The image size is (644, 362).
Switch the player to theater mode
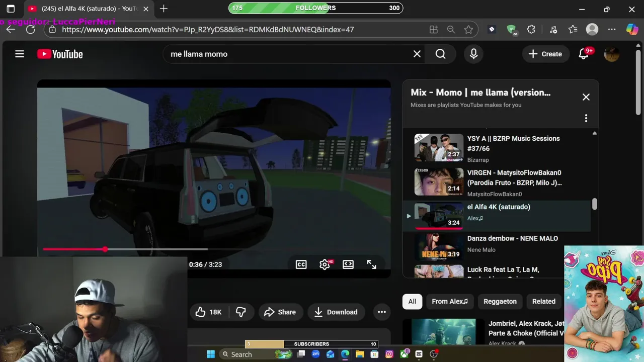[348, 264]
